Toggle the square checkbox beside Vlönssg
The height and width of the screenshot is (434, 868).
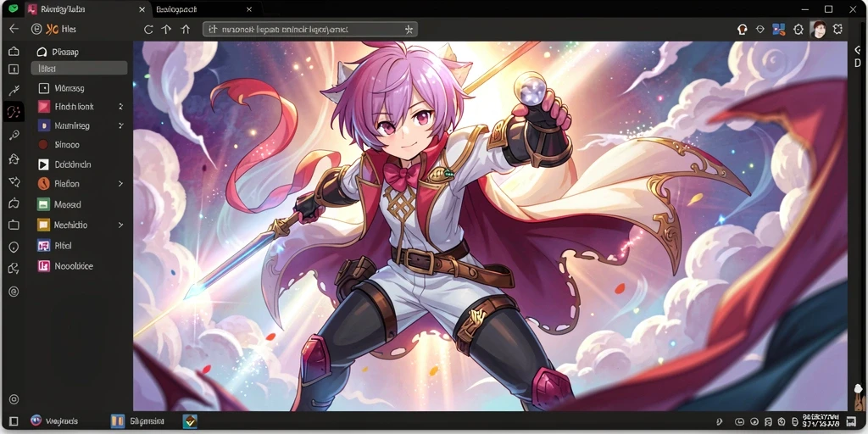point(43,88)
